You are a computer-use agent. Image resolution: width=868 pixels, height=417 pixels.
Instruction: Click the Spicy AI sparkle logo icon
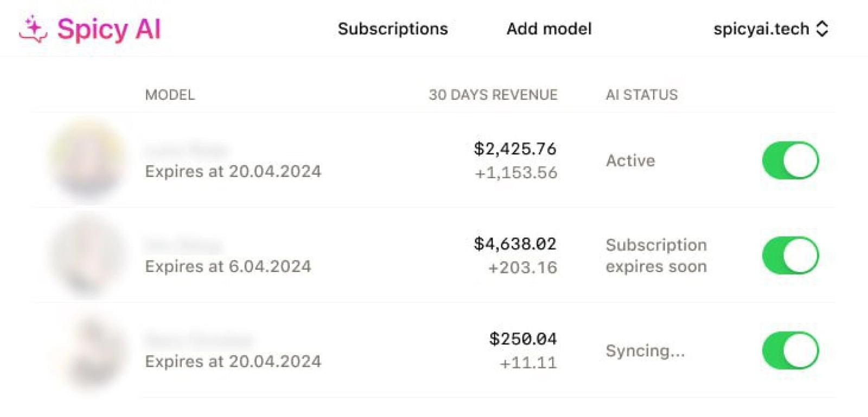[33, 28]
